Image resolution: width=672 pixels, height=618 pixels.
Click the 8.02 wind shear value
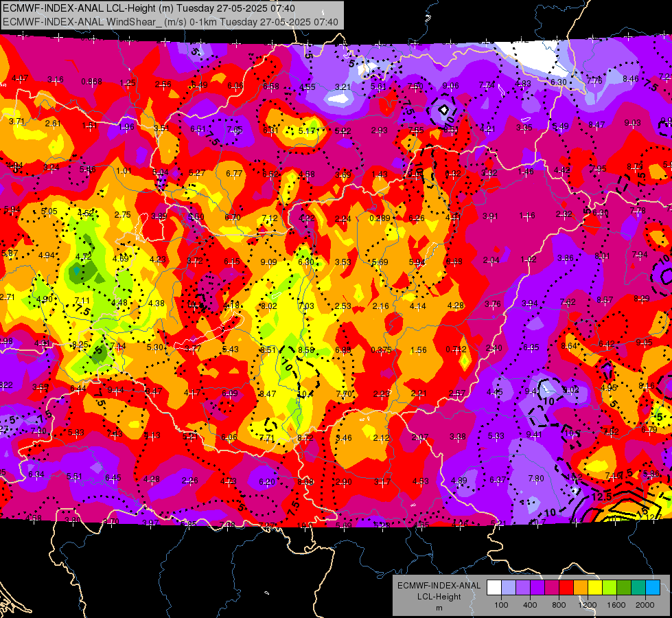point(268,306)
